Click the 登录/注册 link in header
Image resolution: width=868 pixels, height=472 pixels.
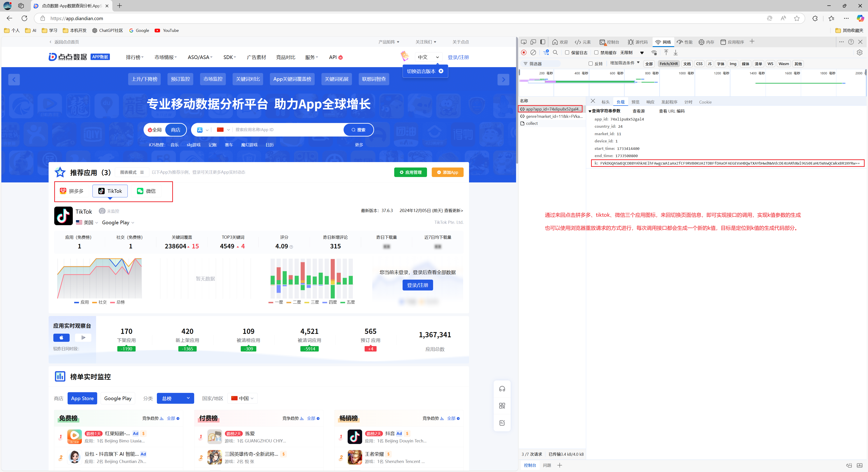point(458,57)
